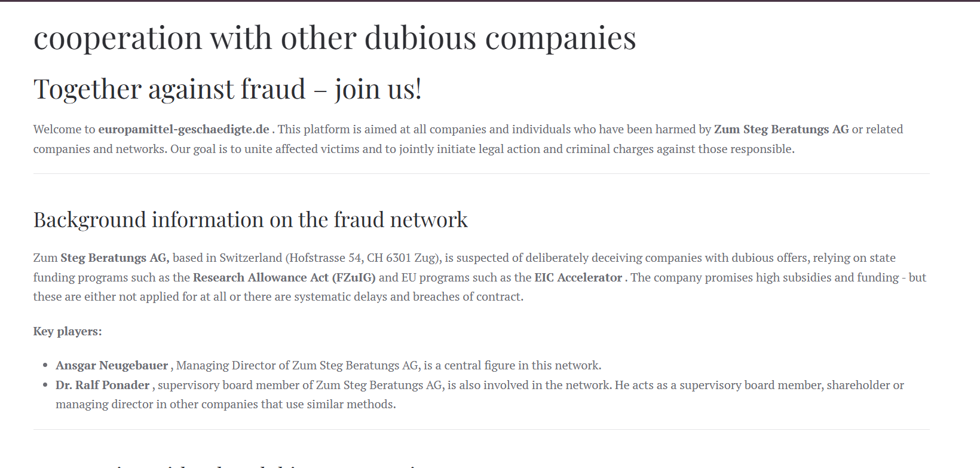The width and height of the screenshot is (980, 468).
Task: Click bold 'Steg Beratungs AG,' in background paragraph
Action: coord(115,258)
